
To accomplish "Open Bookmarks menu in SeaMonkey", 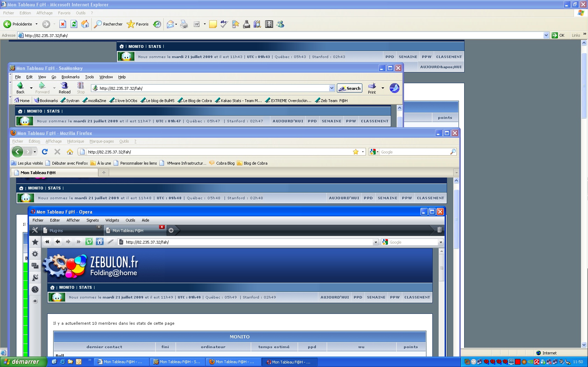I will (x=70, y=77).
